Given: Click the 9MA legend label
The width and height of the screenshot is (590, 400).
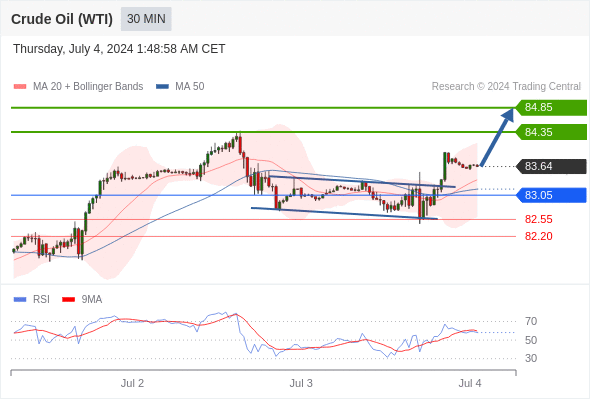Looking at the screenshot, I should [x=92, y=300].
